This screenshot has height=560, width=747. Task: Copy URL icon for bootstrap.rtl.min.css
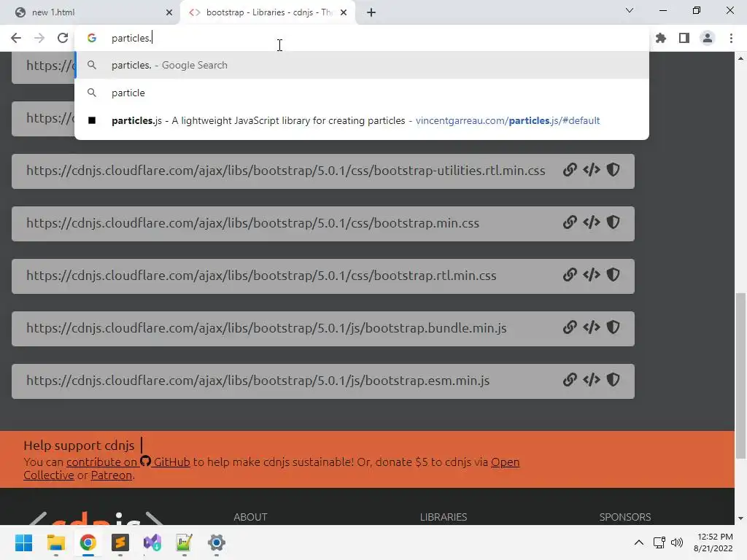click(570, 275)
